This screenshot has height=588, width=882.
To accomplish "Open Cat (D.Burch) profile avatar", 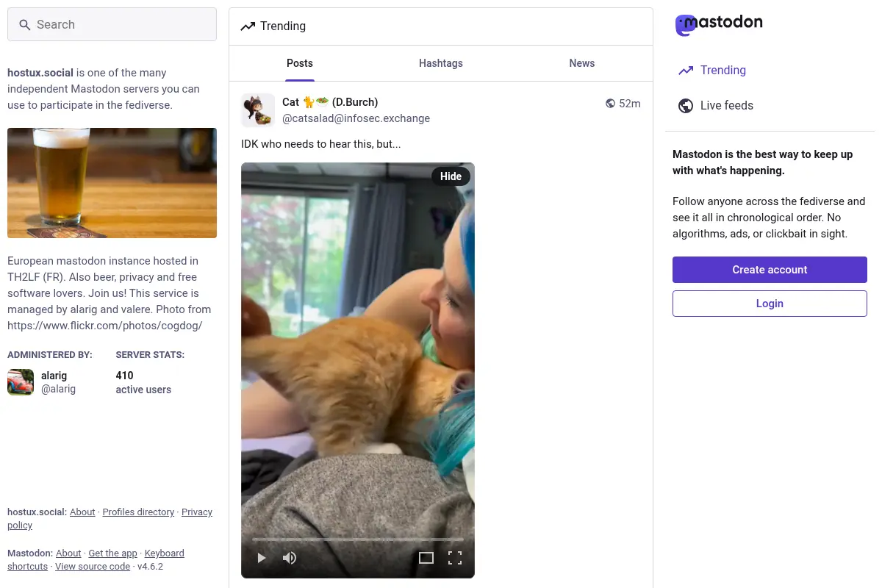I will pyautogui.click(x=258, y=110).
